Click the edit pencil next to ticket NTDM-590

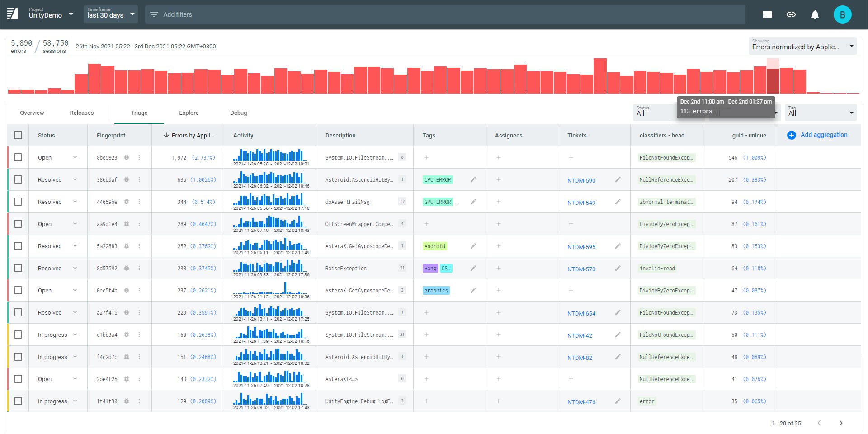point(618,180)
